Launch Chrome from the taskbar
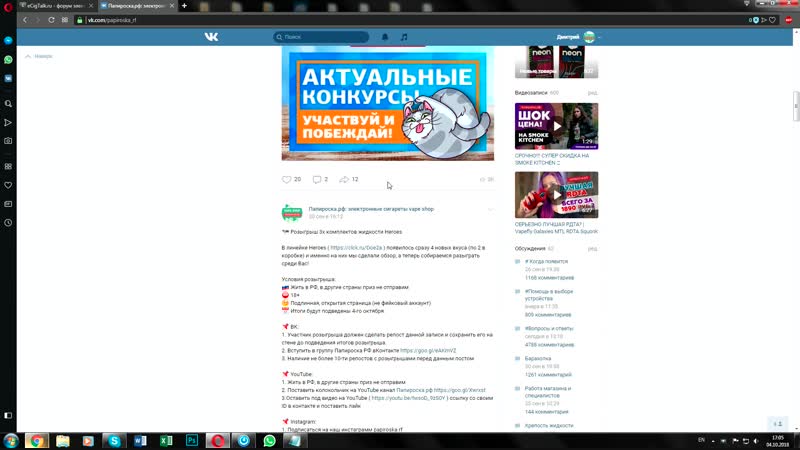Screen dimensions: 800x450 pos(36,441)
